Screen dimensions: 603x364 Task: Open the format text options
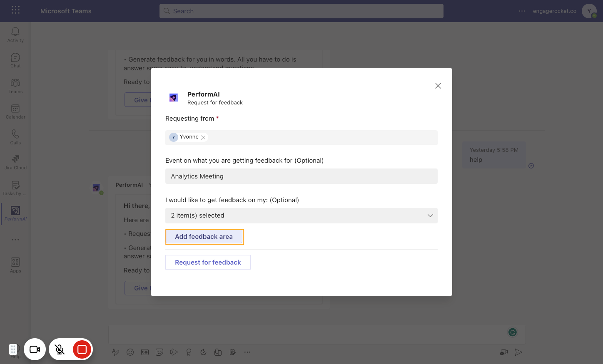(x=116, y=352)
